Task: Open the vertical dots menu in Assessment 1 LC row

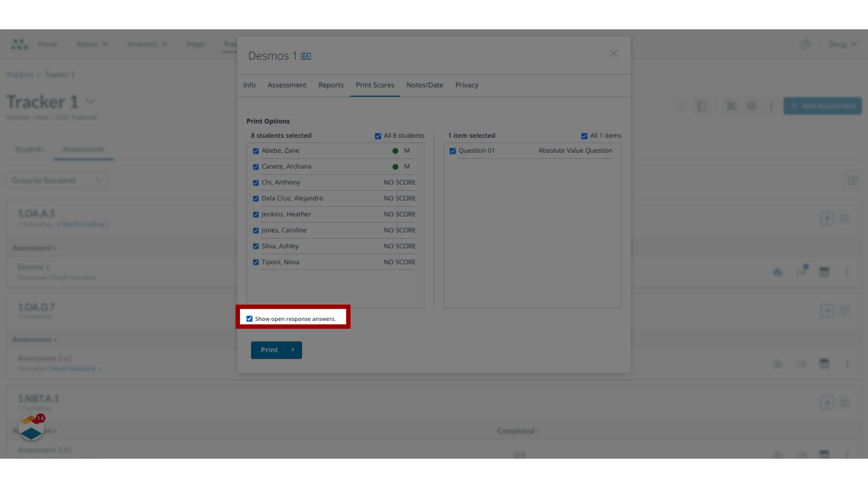Action: click(x=847, y=363)
